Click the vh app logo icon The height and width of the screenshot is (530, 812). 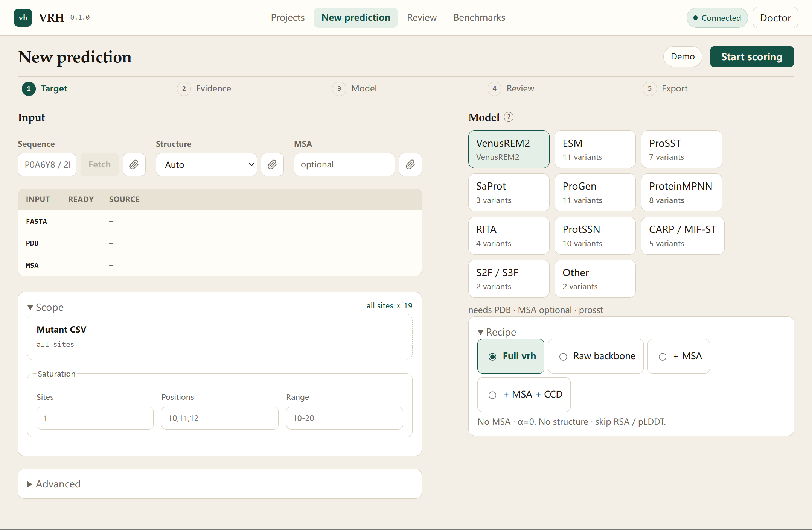23,18
